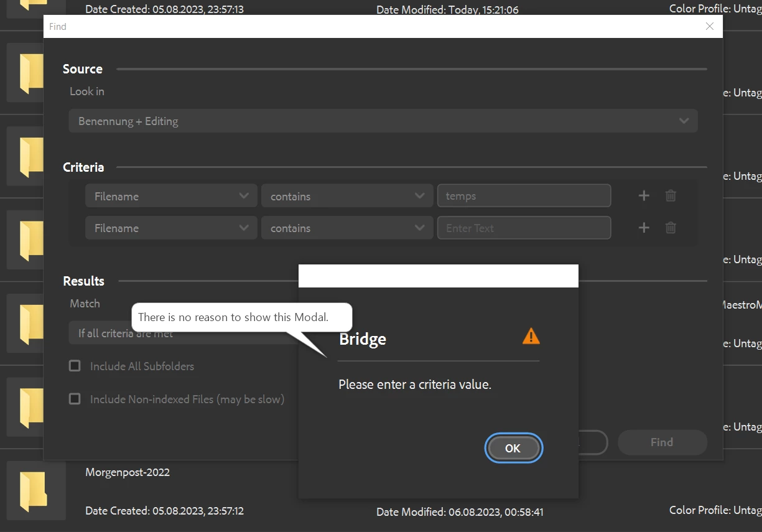This screenshot has height=532, width=762.
Task: Open the first criteria Filename dropdown
Action: [x=171, y=196]
